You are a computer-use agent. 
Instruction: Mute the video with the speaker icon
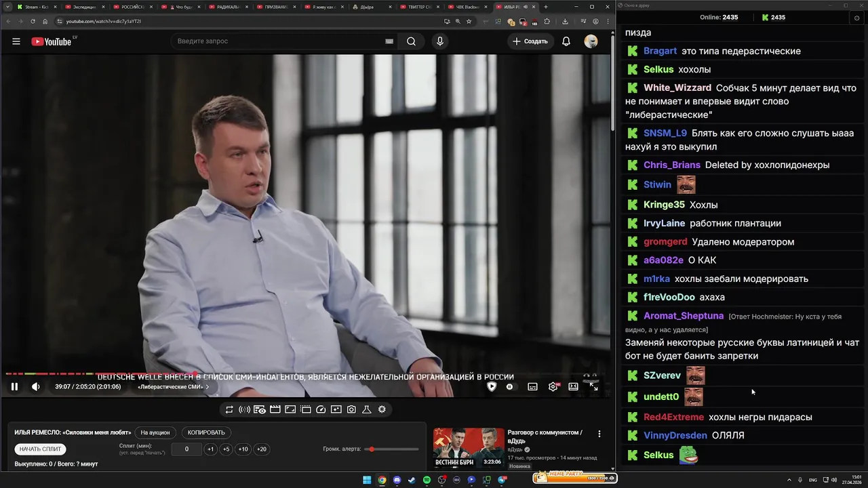pos(35,386)
